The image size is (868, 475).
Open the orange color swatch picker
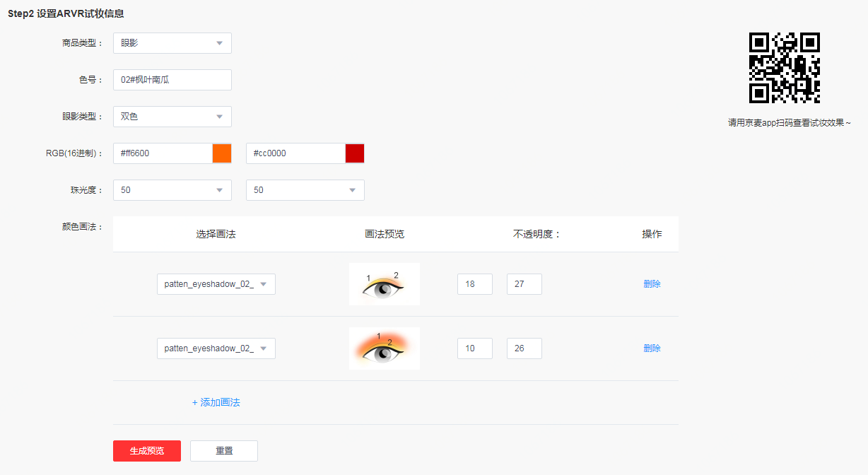tap(222, 153)
